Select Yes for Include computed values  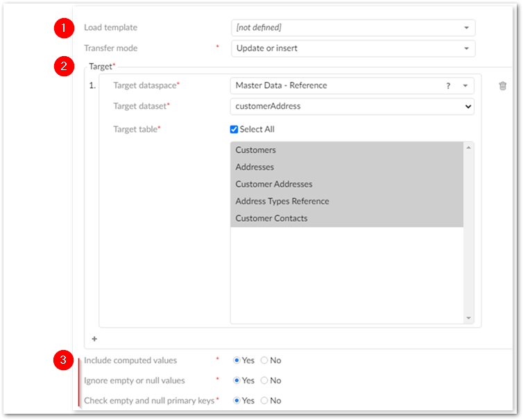point(237,360)
